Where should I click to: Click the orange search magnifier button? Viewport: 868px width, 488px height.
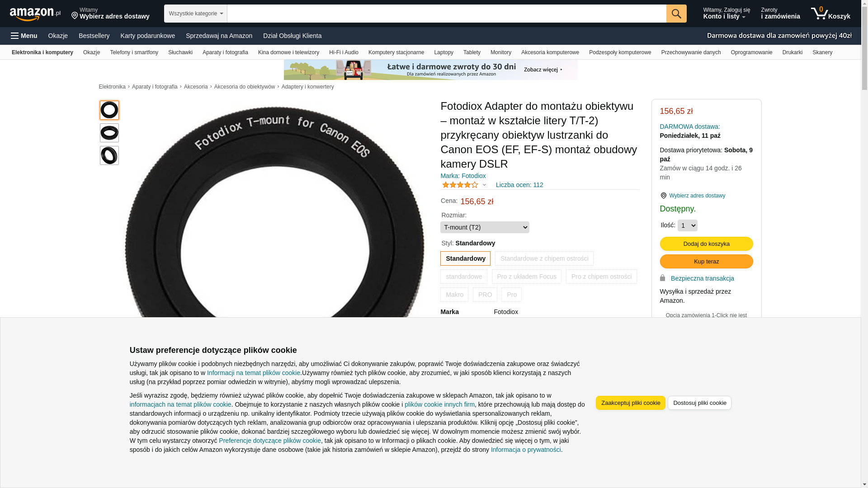click(676, 14)
